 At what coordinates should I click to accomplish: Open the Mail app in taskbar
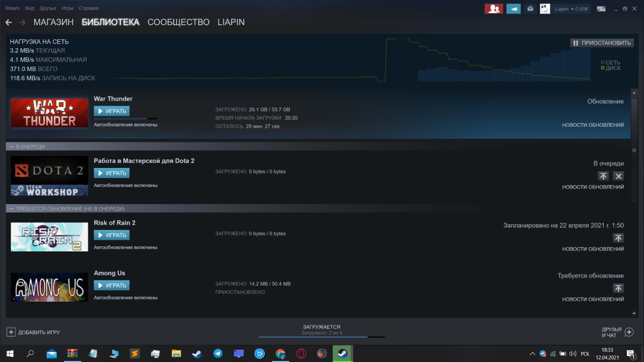click(51, 353)
